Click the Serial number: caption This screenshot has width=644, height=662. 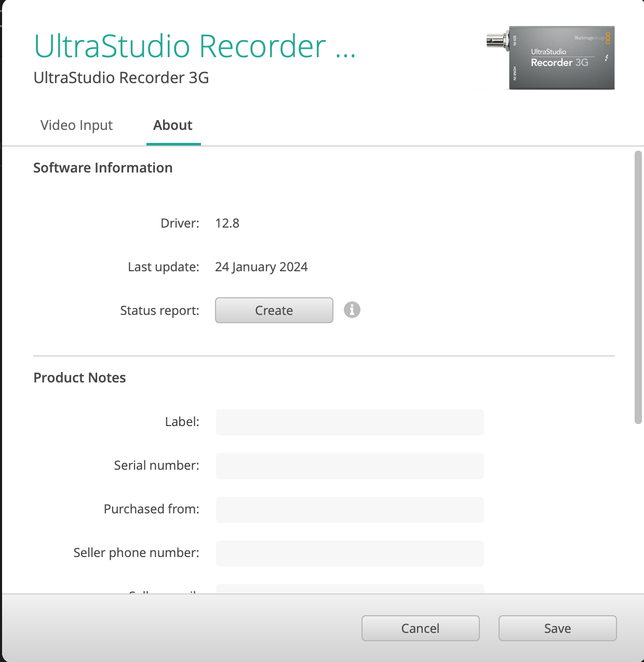point(156,466)
